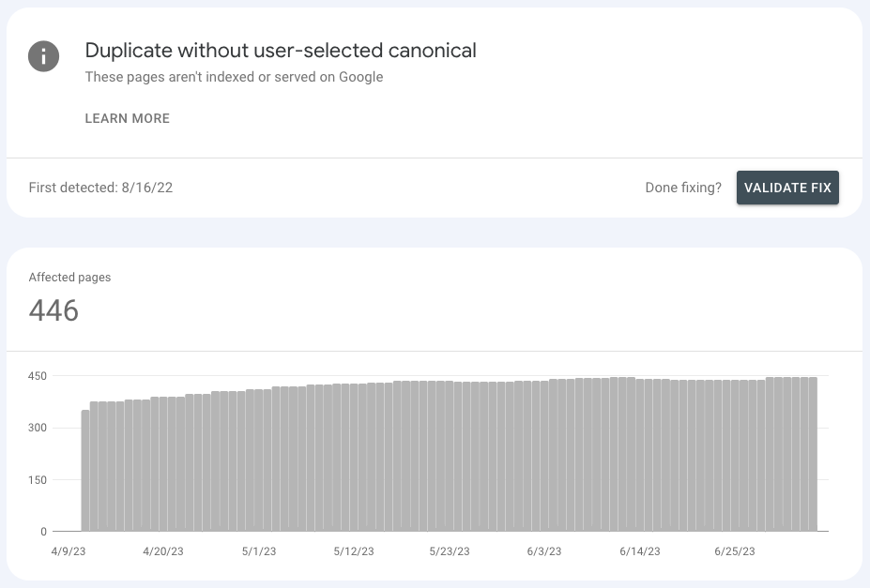The width and height of the screenshot is (870, 588).
Task: Click the last bar in the chart
Action: click(813, 455)
